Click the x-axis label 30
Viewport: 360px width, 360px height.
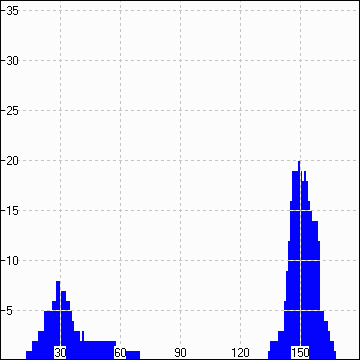(60, 353)
